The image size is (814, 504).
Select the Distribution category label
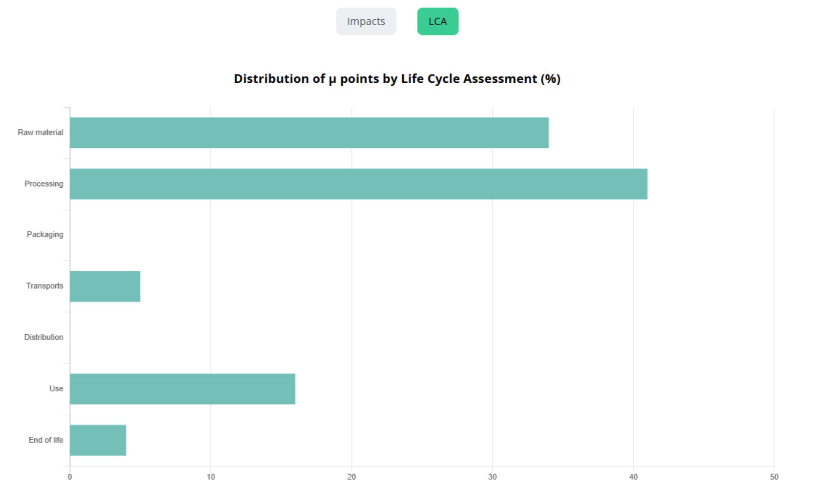tap(43, 337)
